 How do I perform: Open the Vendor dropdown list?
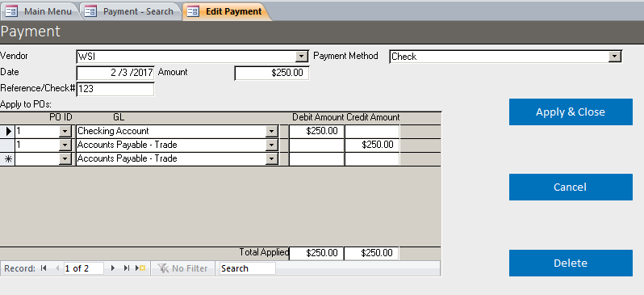pos(302,57)
